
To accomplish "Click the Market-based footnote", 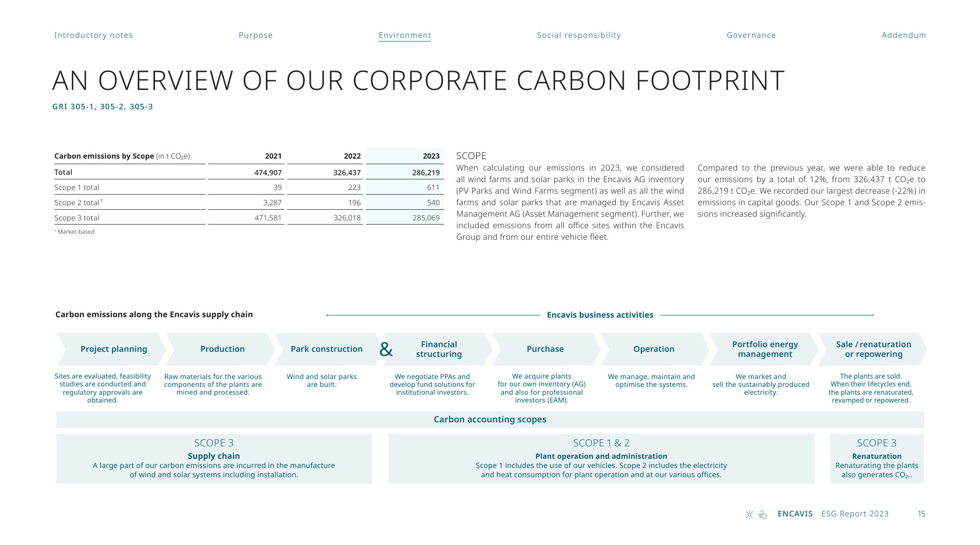I will click(74, 232).
